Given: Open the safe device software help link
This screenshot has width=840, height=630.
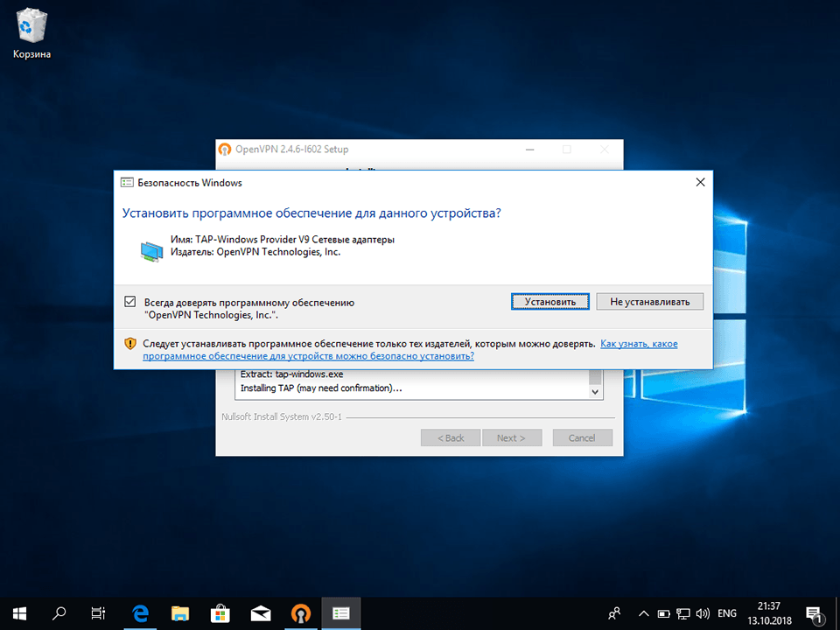Looking at the screenshot, I should click(x=409, y=350).
